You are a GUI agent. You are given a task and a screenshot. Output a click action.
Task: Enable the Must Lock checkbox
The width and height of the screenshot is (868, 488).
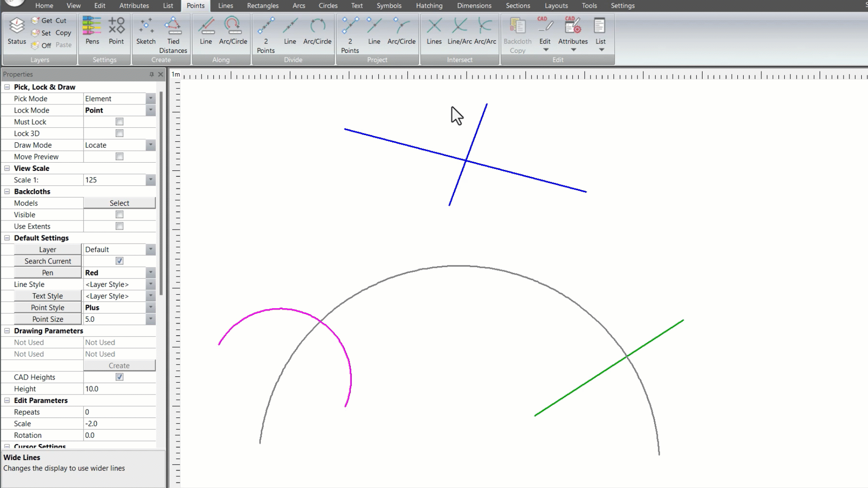pyautogui.click(x=119, y=122)
